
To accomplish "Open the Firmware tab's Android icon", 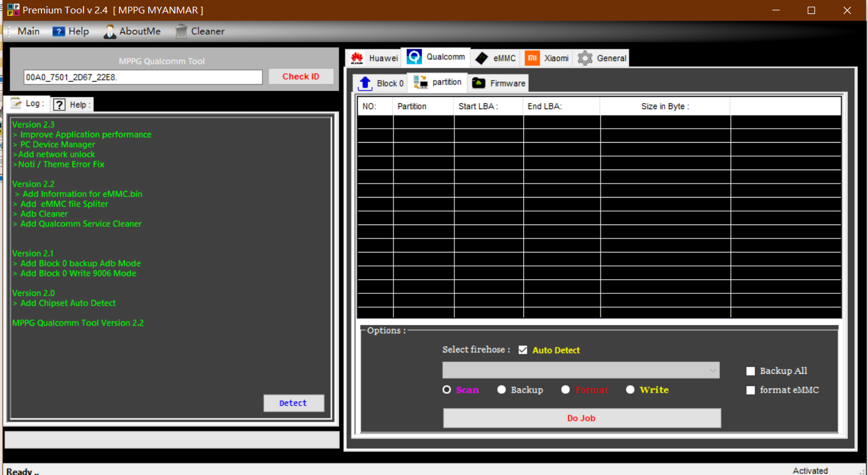I will tap(479, 83).
